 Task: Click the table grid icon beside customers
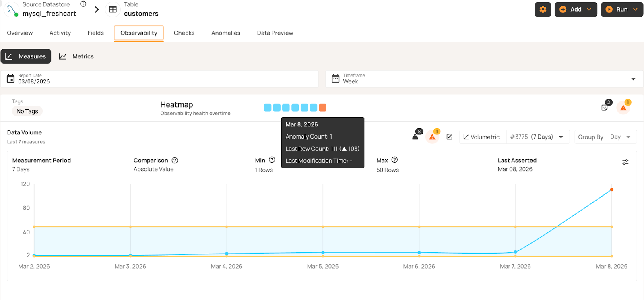[x=113, y=9]
